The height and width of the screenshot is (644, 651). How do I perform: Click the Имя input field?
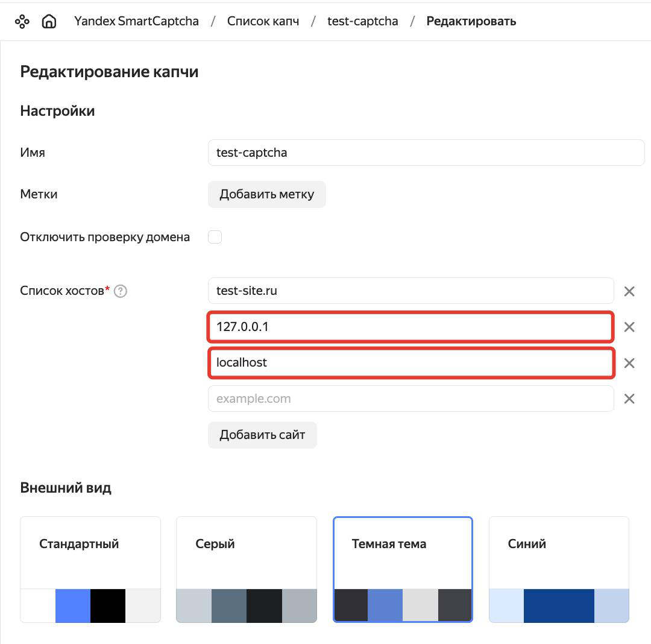click(426, 153)
